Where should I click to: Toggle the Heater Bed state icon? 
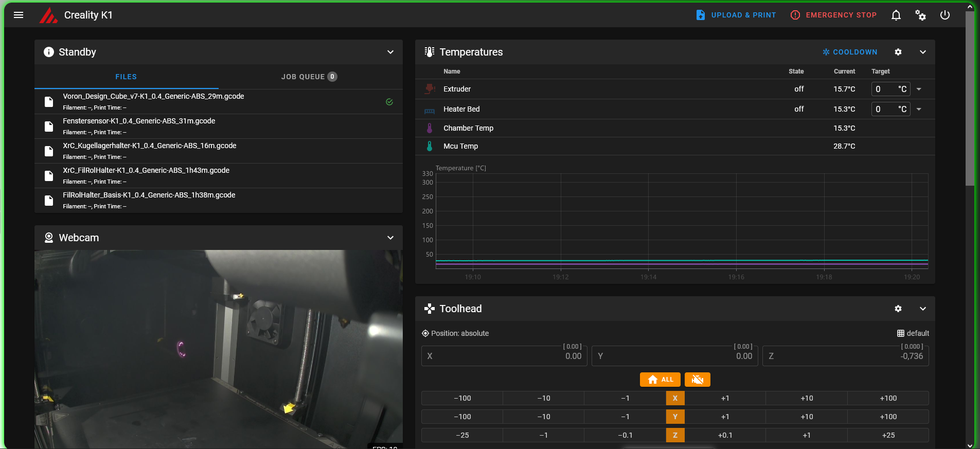[430, 110]
